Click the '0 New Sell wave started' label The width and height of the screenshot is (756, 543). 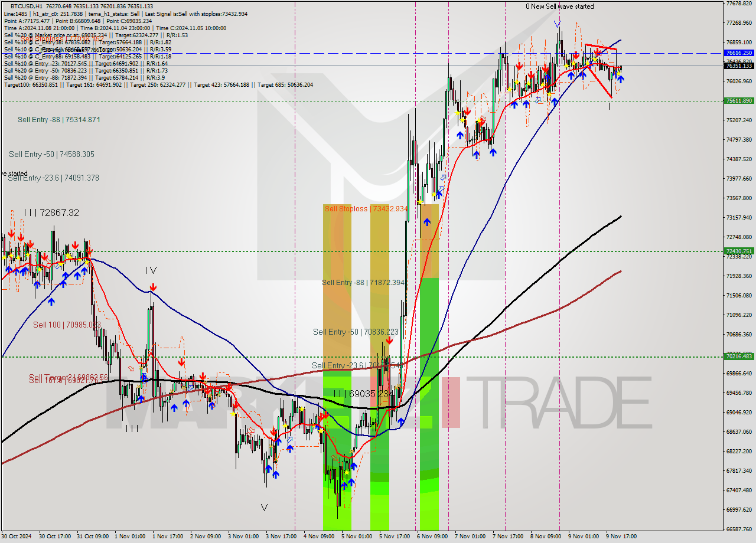pos(560,6)
